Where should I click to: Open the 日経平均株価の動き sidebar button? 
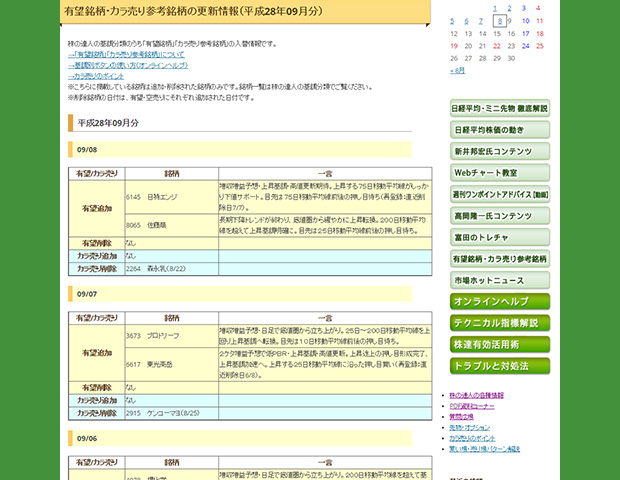pos(500,130)
